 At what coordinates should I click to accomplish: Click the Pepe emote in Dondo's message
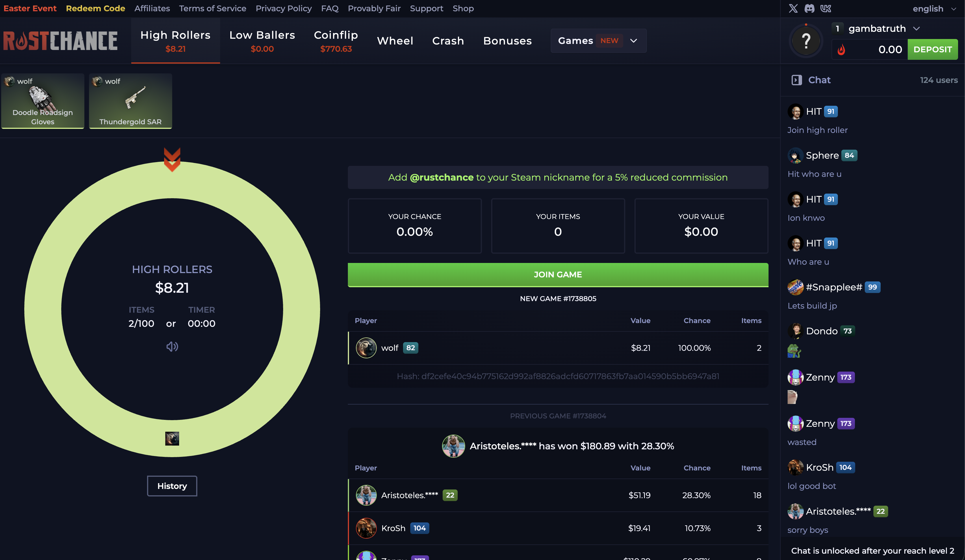794,351
